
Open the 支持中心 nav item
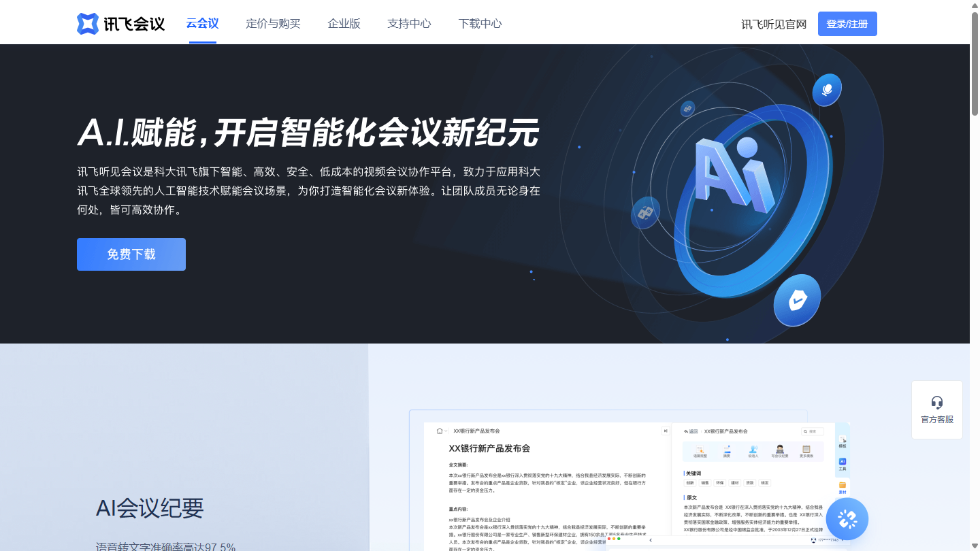[x=409, y=23]
